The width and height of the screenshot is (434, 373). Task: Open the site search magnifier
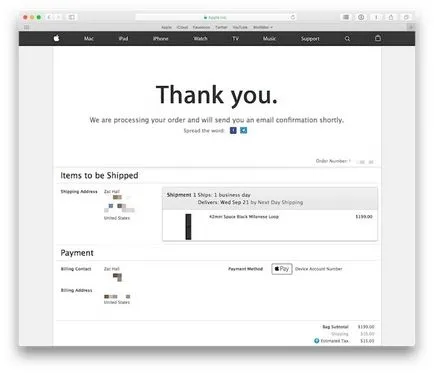(x=347, y=39)
